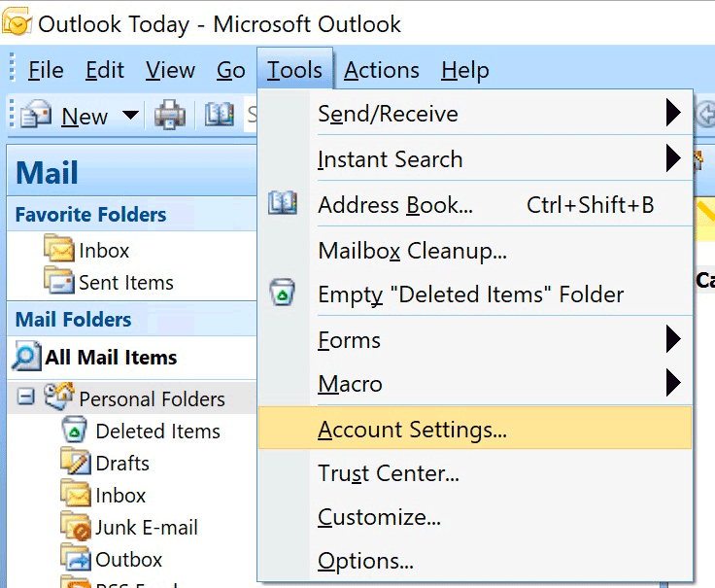The width and height of the screenshot is (715, 588).
Task: Click the Address Book icon in Tools menu
Action: [x=283, y=203]
